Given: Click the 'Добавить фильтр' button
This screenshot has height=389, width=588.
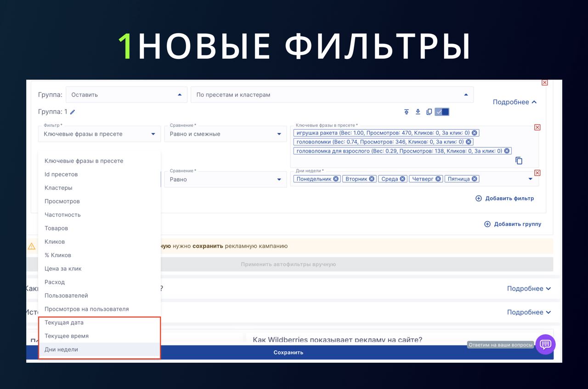Looking at the screenshot, I should [x=504, y=198].
